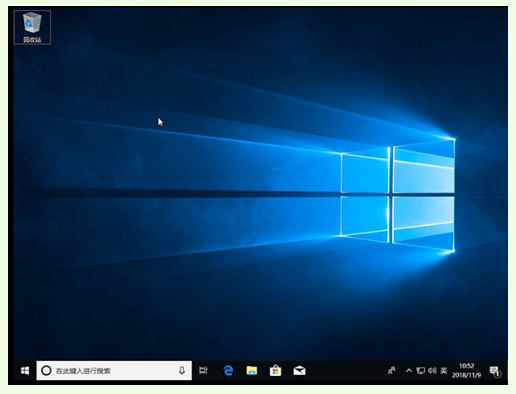
Task: Open File Explorer from the taskbar
Action: (x=252, y=370)
